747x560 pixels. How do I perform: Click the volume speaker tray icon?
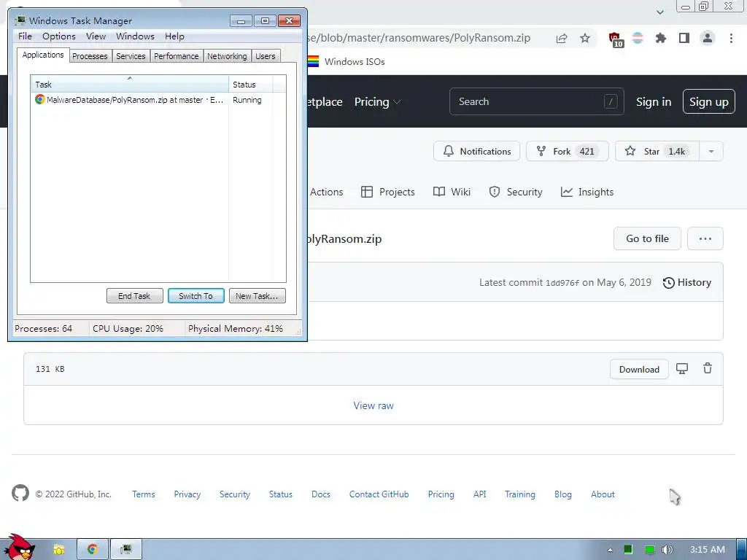(667, 550)
